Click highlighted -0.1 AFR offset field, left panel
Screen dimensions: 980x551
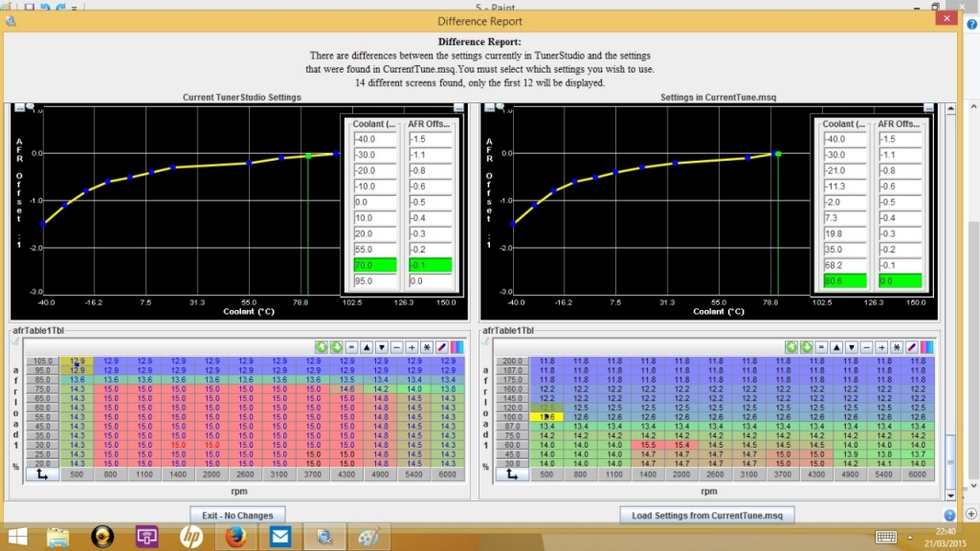tap(430, 265)
